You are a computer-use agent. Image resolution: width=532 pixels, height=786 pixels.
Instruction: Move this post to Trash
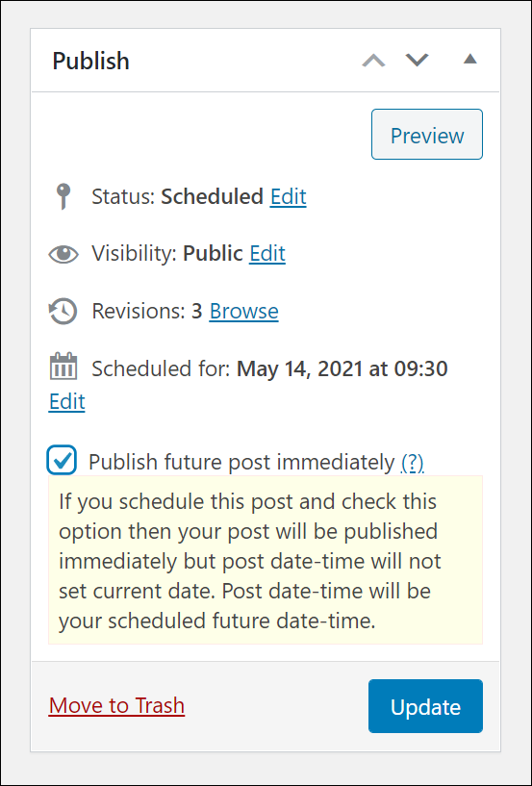(116, 706)
